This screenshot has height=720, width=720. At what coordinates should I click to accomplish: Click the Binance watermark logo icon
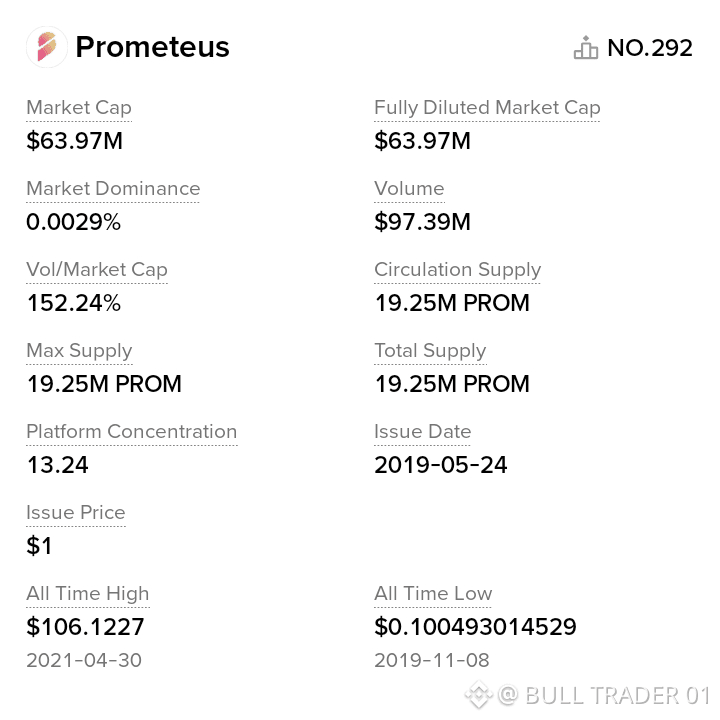point(478,694)
